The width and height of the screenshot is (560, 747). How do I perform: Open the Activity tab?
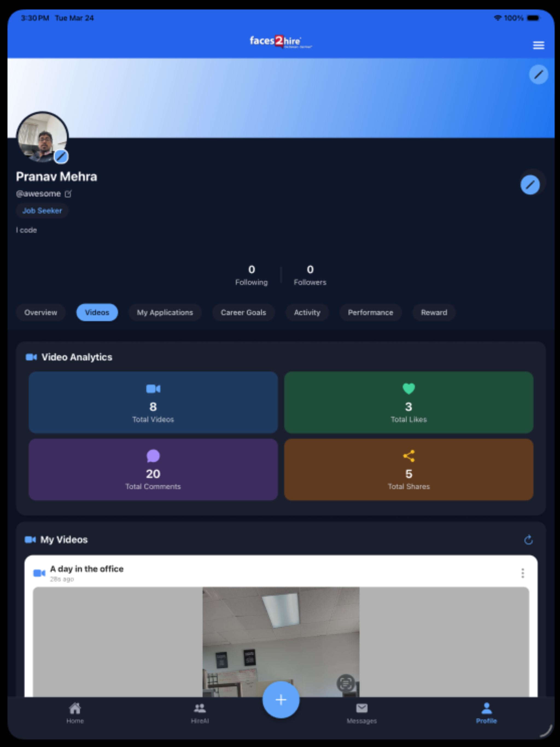[307, 312]
